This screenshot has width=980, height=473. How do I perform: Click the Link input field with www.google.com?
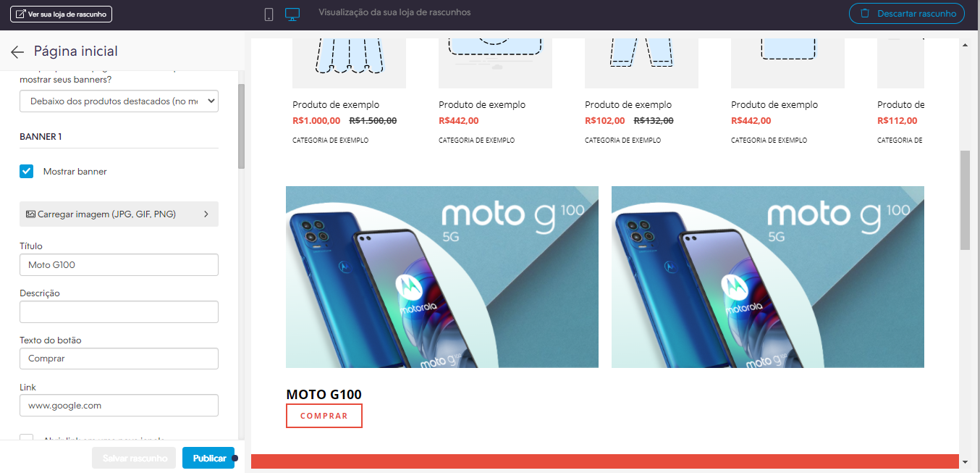click(x=119, y=406)
